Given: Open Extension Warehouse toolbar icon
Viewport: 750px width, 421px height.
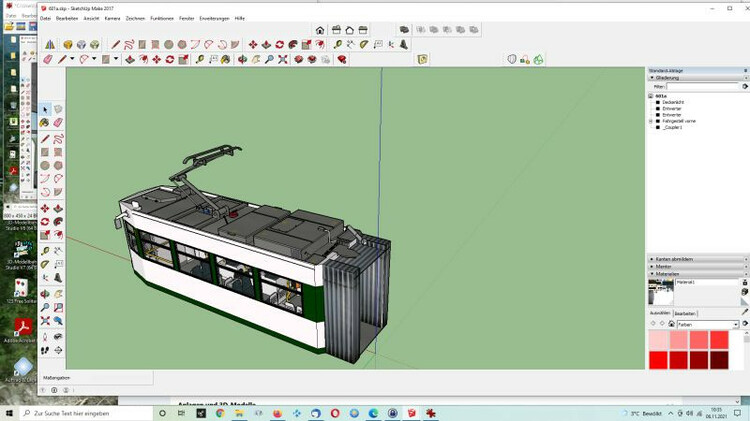Looking at the screenshot, I should click(312, 59).
